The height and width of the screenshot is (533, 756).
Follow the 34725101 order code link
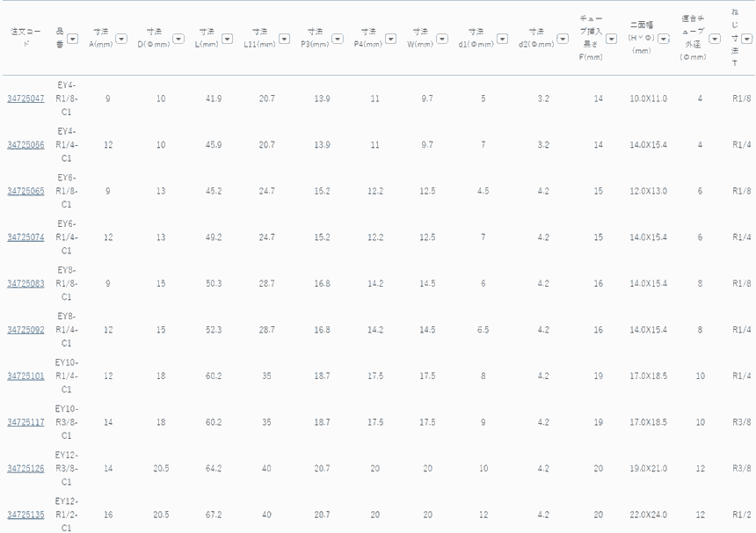pyautogui.click(x=25, y=376)
